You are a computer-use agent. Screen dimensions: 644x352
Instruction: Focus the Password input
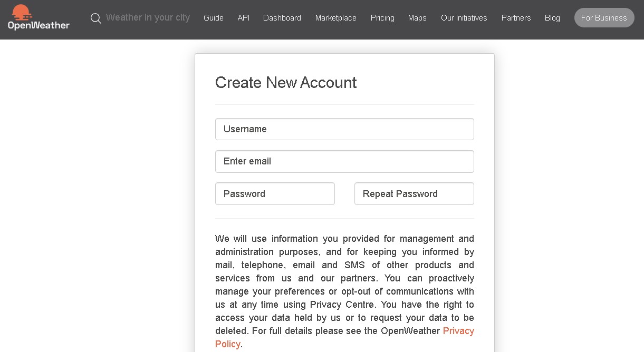[275, 194]
